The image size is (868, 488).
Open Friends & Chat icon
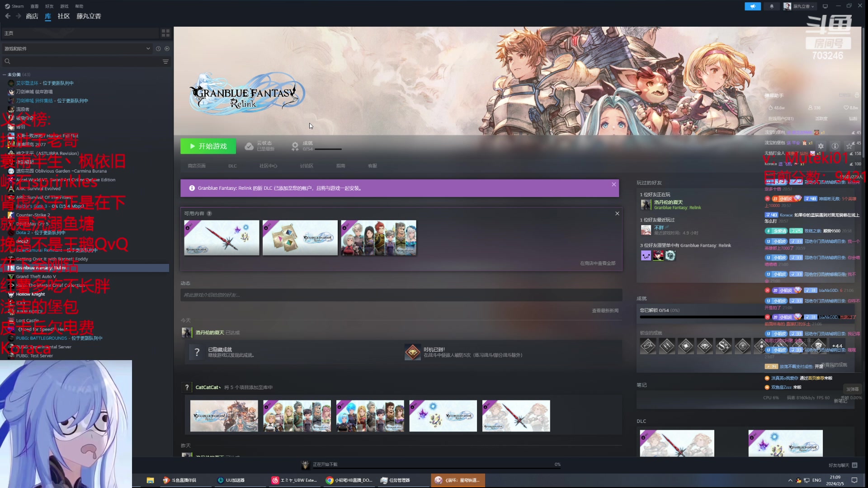click(854, 465)
